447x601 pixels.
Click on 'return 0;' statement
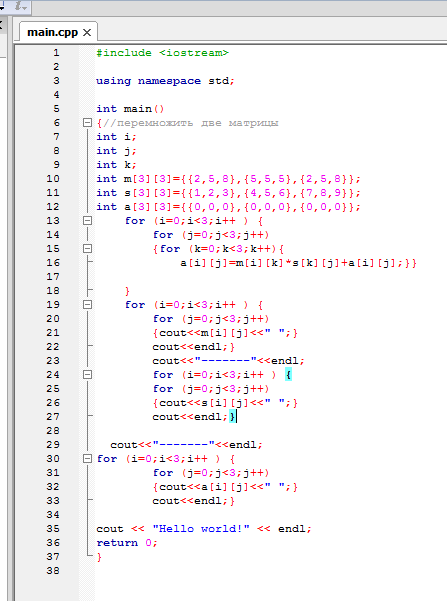coord(127,543)
